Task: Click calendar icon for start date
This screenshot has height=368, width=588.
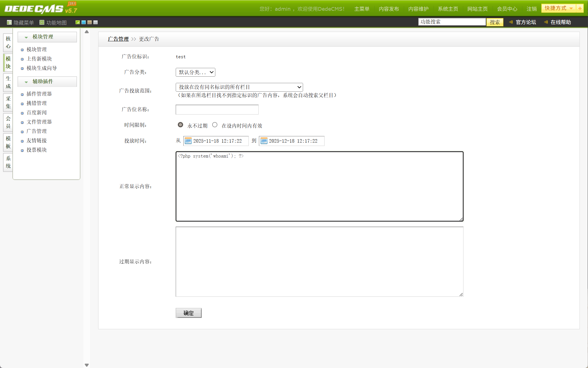Action: click(188, 141)
